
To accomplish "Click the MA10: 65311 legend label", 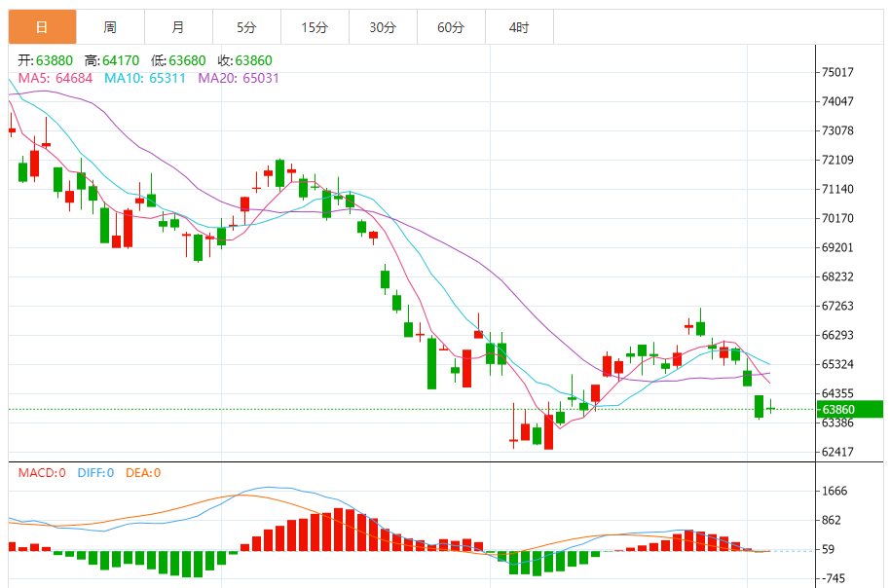I will [145, 78].
